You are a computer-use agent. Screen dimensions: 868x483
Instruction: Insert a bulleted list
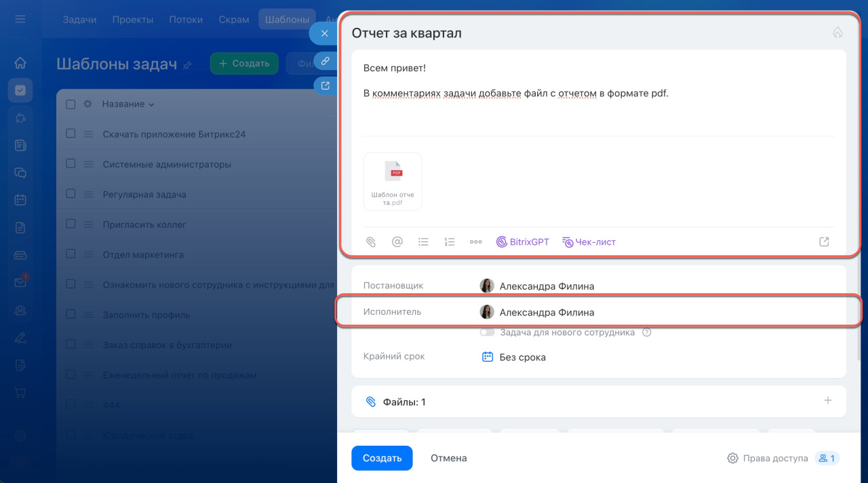423,241
